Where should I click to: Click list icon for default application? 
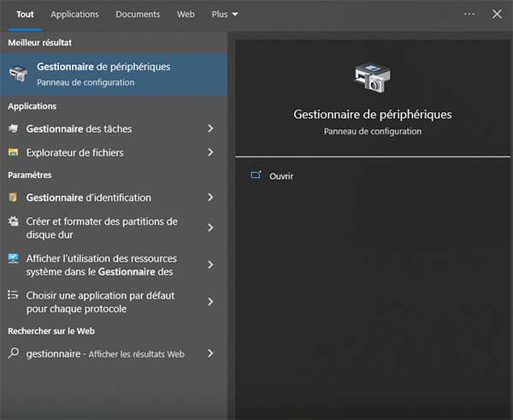coord(13,294)
